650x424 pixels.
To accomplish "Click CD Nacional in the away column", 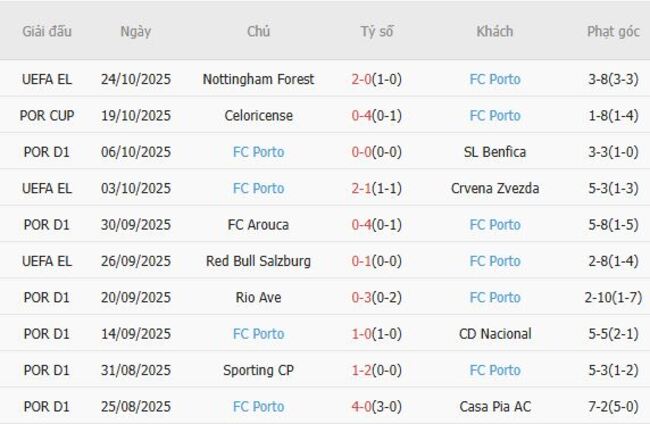I will point(495,334).
